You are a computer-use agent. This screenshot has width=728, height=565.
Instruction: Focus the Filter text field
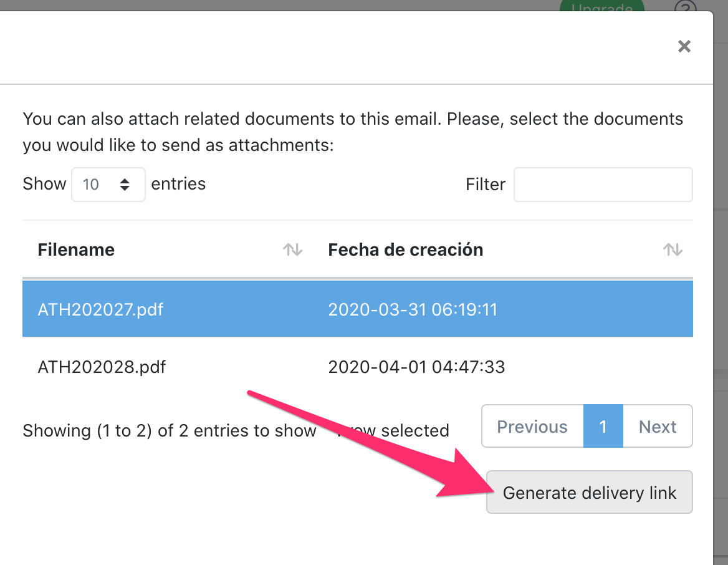coord(603,185)
